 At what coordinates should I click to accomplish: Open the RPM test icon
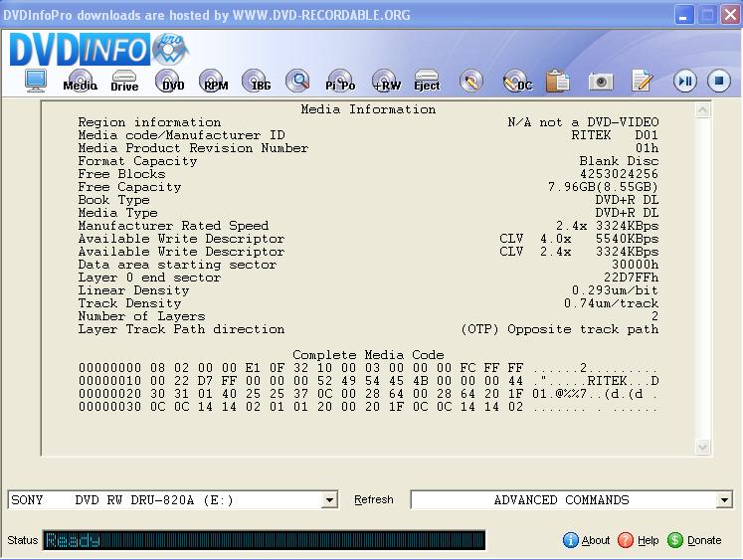[213, 81]
